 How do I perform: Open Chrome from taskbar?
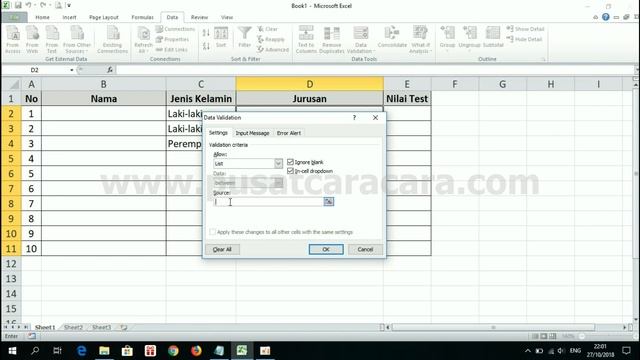[x=173, y=351]
